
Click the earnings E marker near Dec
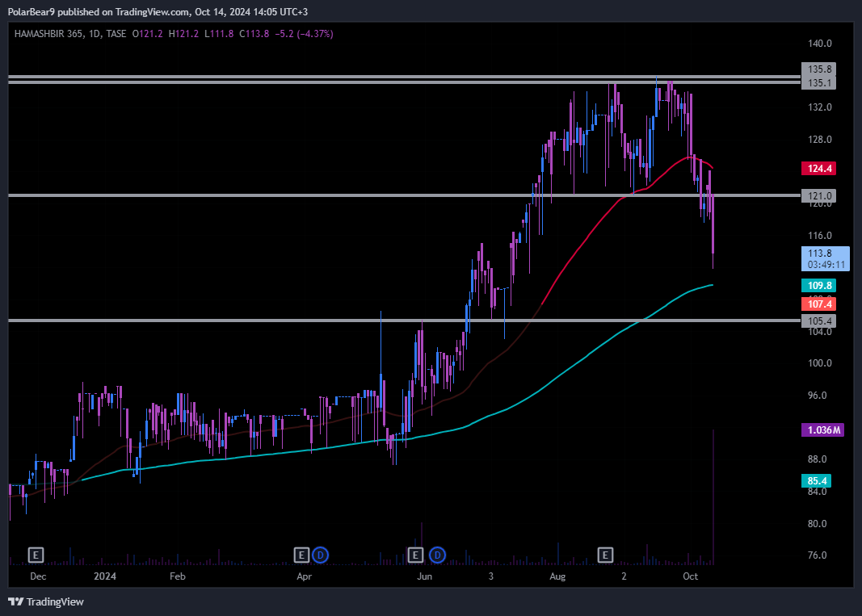(36, 555)
